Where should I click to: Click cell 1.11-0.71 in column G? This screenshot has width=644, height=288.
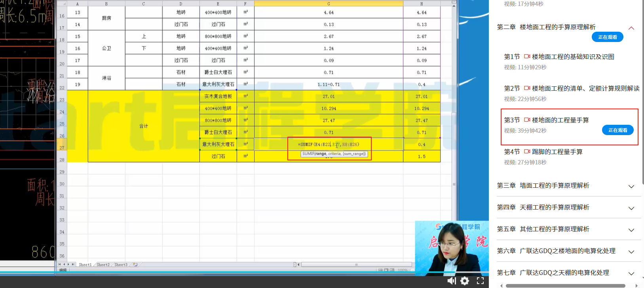[x=329, y=84]
